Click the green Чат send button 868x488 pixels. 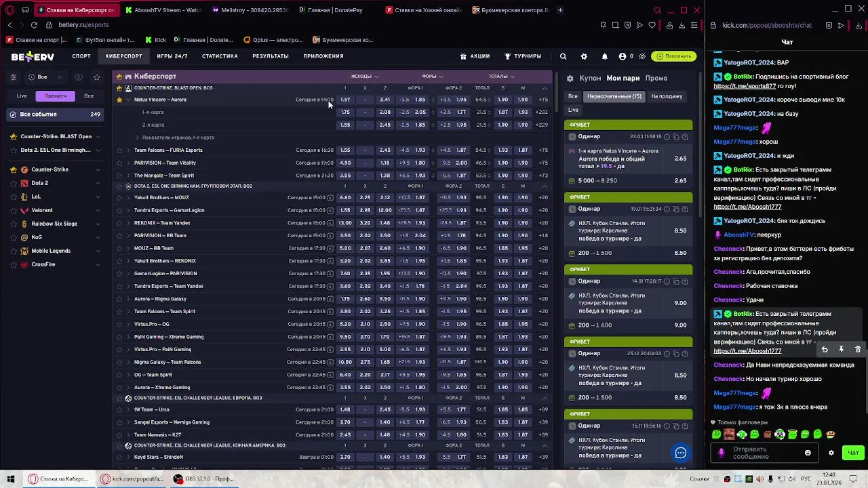[x=853, y=453]
